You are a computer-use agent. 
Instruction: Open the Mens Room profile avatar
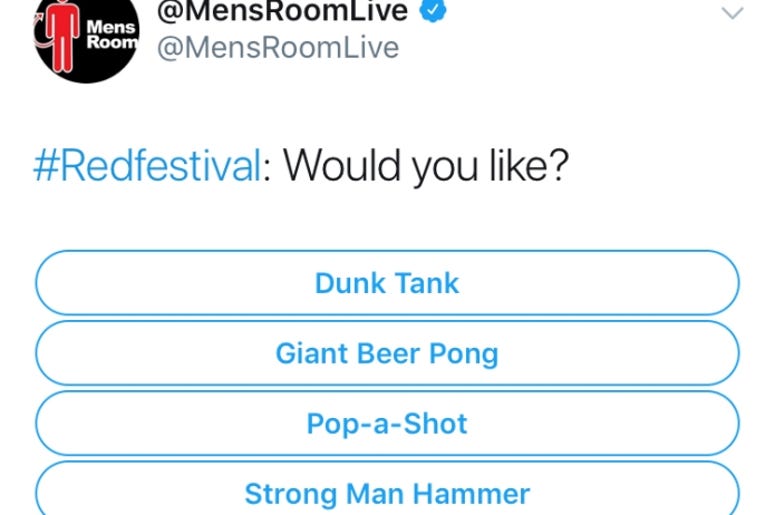click(x=86, y=37)
